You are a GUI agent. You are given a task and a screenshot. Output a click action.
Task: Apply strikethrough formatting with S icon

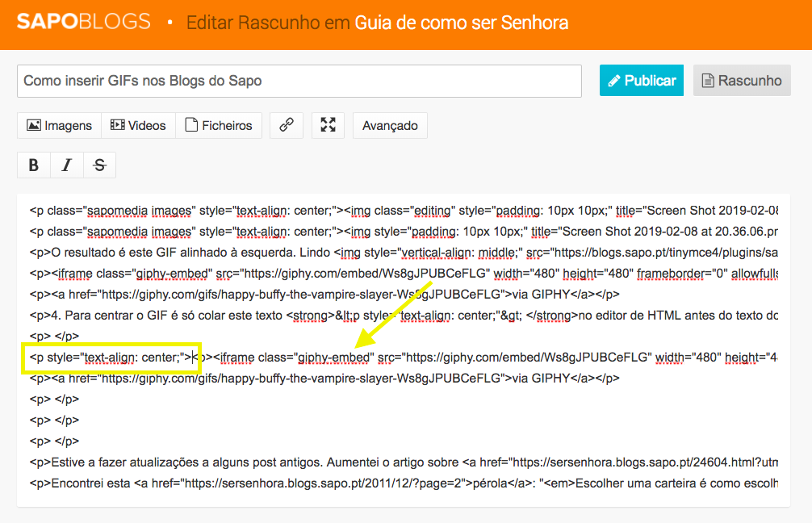tap(99, 165)
